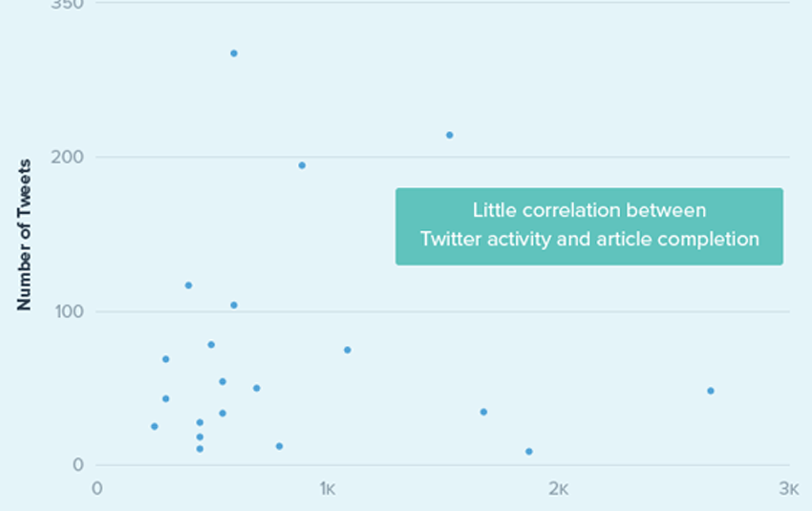Click the data point just above the 200 gridline

coord(449,135)
